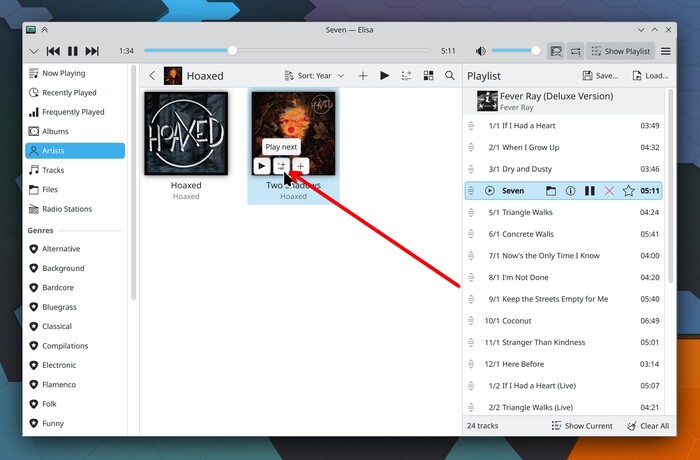Toggle repeat mode button
Viewport: 700px width, 460px height.
[x=575, y=51]
